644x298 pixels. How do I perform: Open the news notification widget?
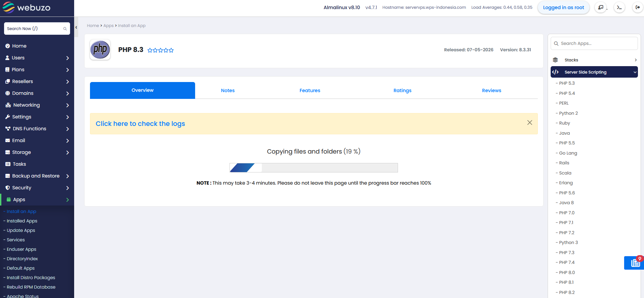click(634, 263)
